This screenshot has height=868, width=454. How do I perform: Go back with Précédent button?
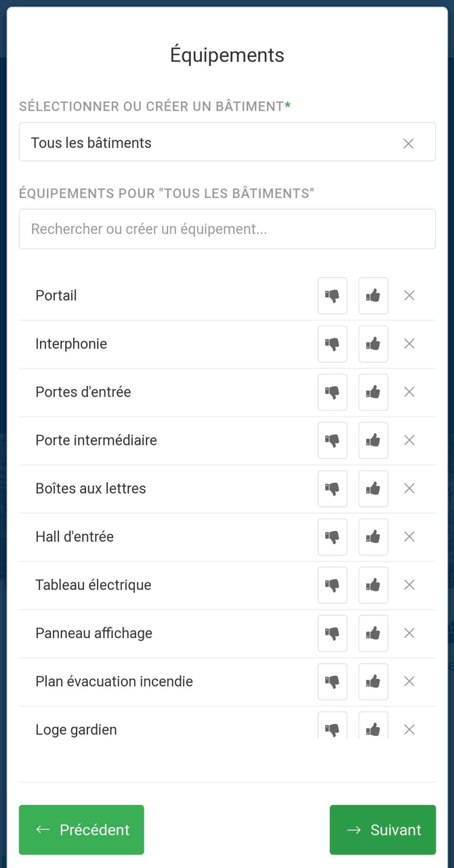pyautogui.click(x=81, y=829)
